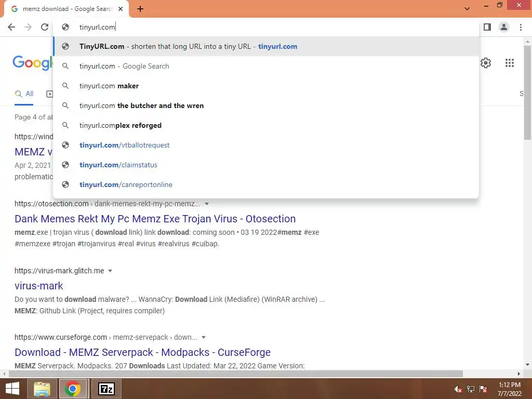Open the Action Center flag icon
This screenshot has width=532, height=399.
483,389
